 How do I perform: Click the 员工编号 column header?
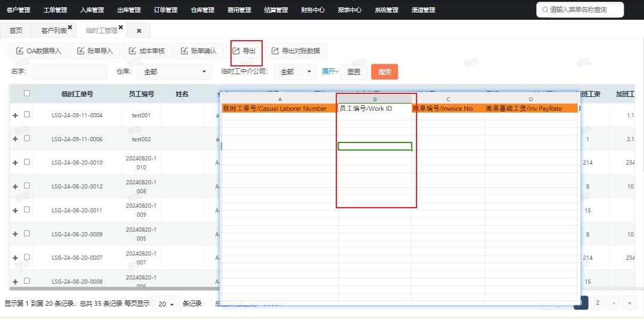pyautogui.click(x=141, y=94)
